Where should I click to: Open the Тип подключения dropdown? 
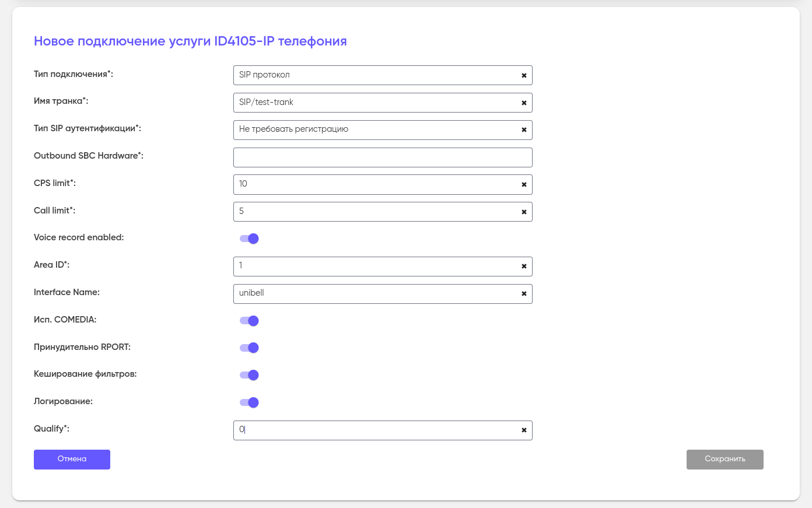pyautogui.click(x=373, y=75)
